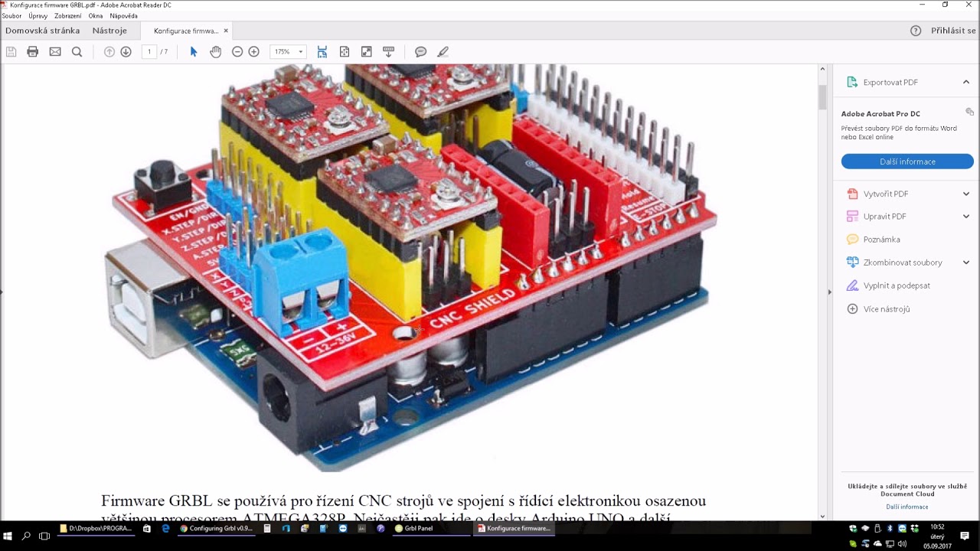Send file by email envelope icon
Screen dimensions: 980x551
pos(55,52)
